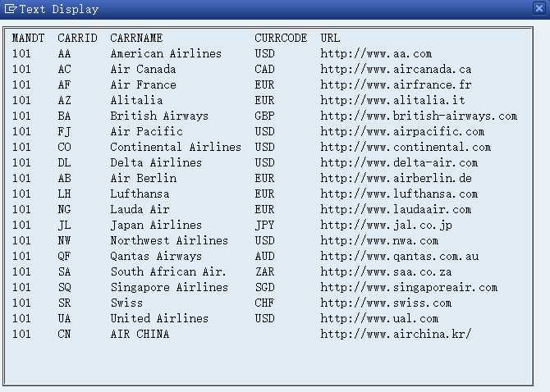Click the CHF currency code
550x392 pixels.
coord(264,303)
